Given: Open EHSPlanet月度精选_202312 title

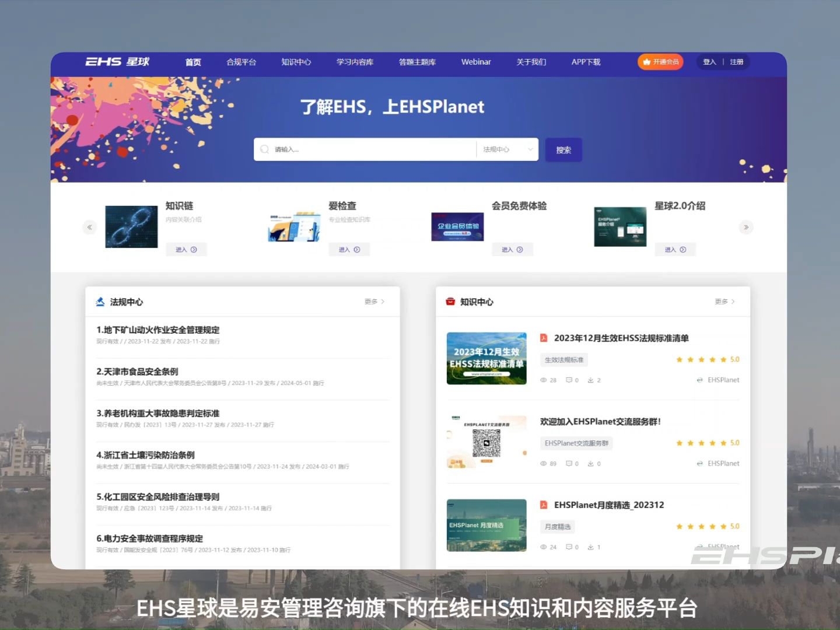Looking at the screenshot, I should click(609, 505).
